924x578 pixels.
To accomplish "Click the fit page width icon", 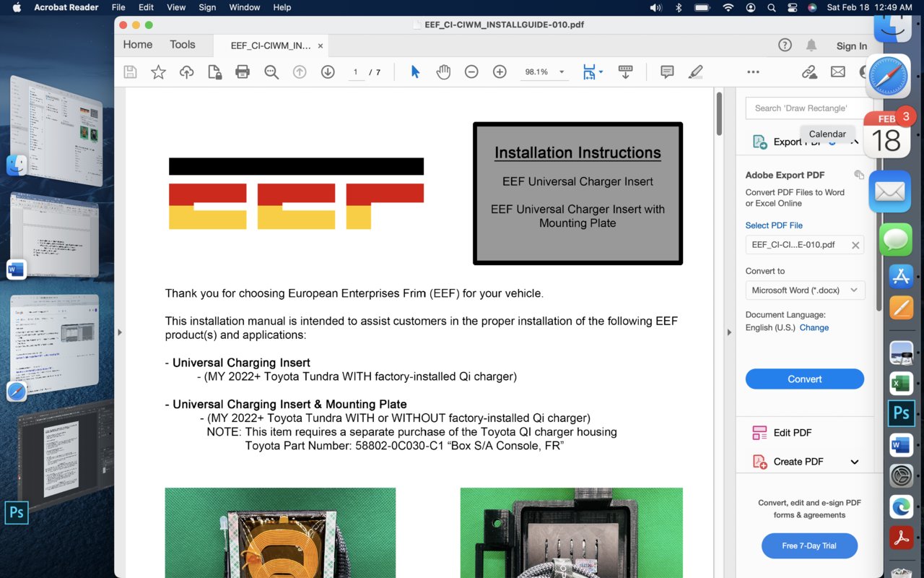I will pyautogui.click(x=589, y=72).
